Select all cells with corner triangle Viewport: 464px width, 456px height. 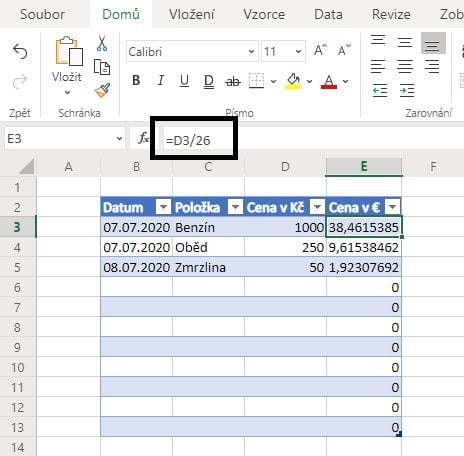[27, 167]
